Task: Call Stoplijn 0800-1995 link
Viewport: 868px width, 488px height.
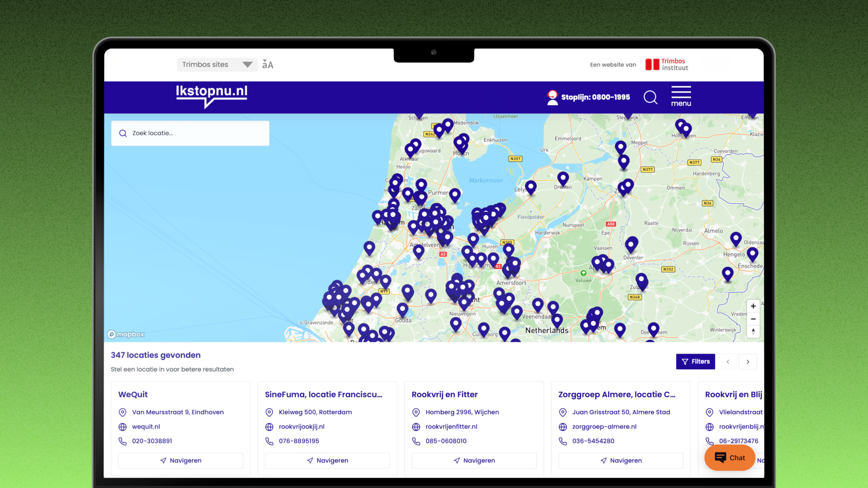Action: pyautogui.click(x=595, y=97)
